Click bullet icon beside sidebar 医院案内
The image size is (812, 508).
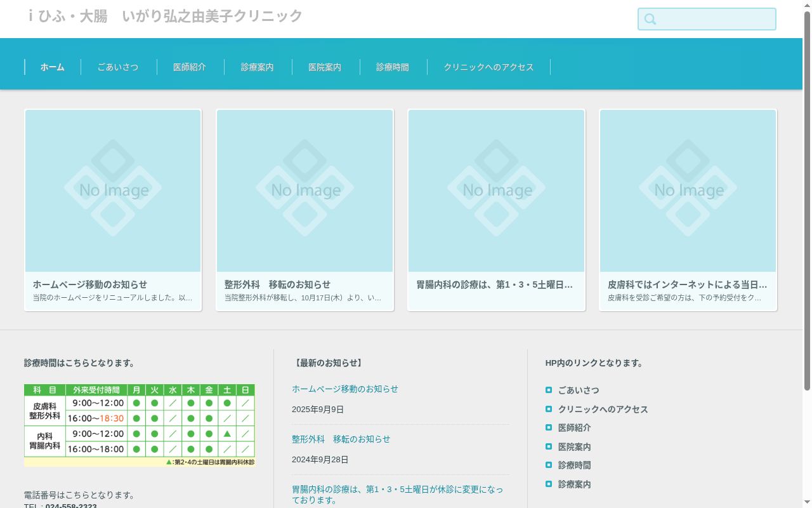click(x=549, y=446)
